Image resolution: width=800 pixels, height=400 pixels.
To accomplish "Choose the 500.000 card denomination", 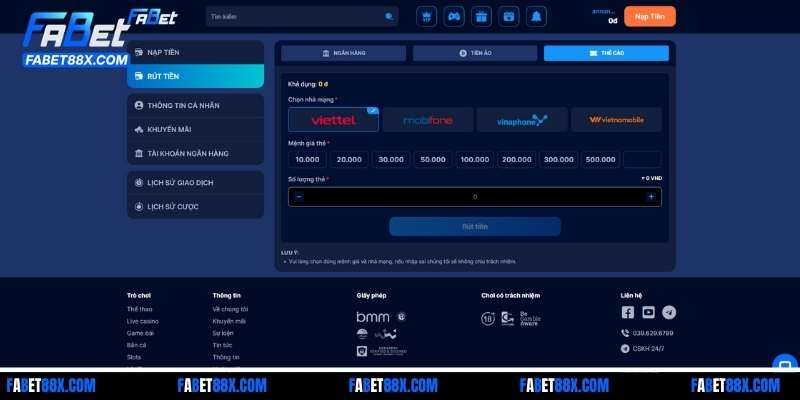I will (x=600, y=160).
